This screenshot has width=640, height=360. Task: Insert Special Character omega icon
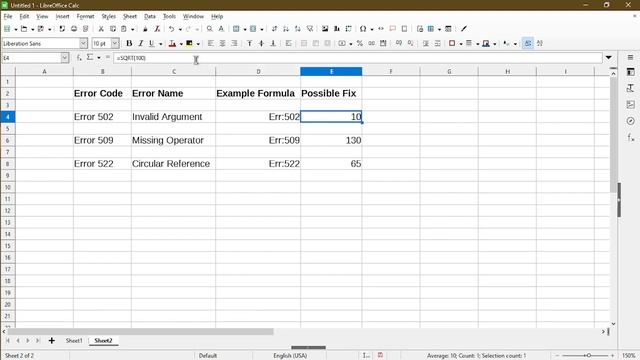pos(363,29)
